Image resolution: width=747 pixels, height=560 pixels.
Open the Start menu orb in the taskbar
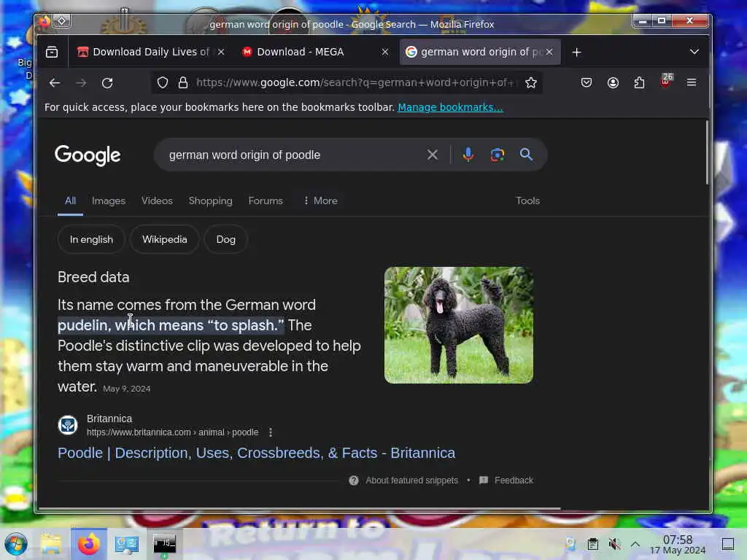[x=16, y=544]
